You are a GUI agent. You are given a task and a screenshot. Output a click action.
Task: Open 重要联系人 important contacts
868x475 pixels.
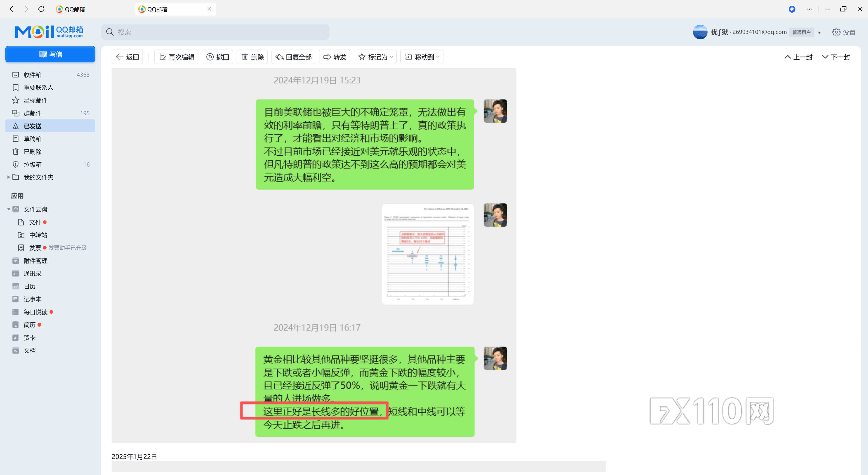pyautogui.click(x=50, y=87)
